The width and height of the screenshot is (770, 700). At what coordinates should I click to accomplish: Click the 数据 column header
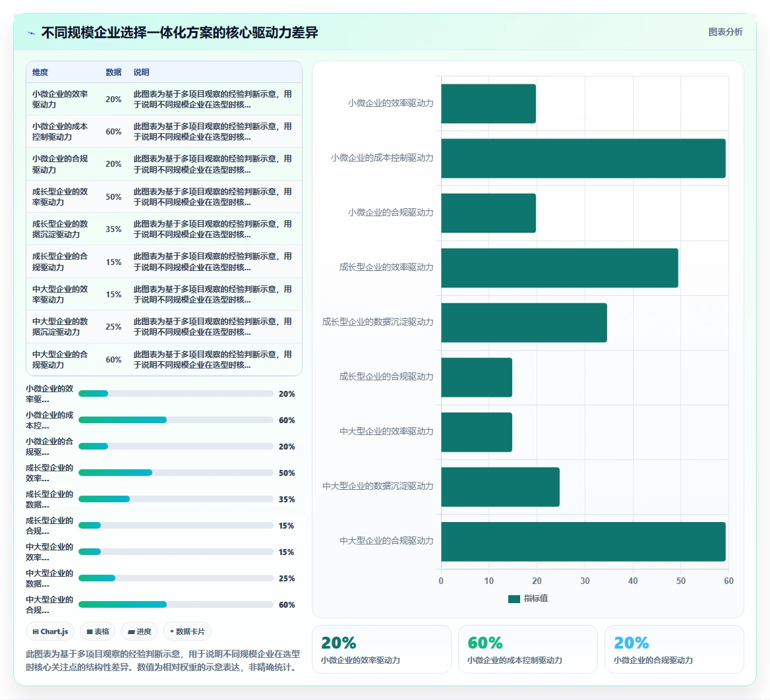[x=113, y=72]
